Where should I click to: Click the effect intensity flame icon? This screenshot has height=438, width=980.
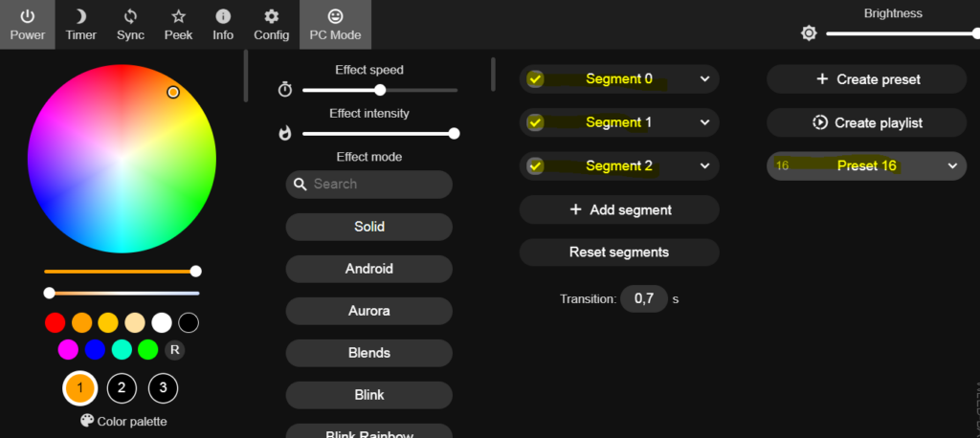285,133
